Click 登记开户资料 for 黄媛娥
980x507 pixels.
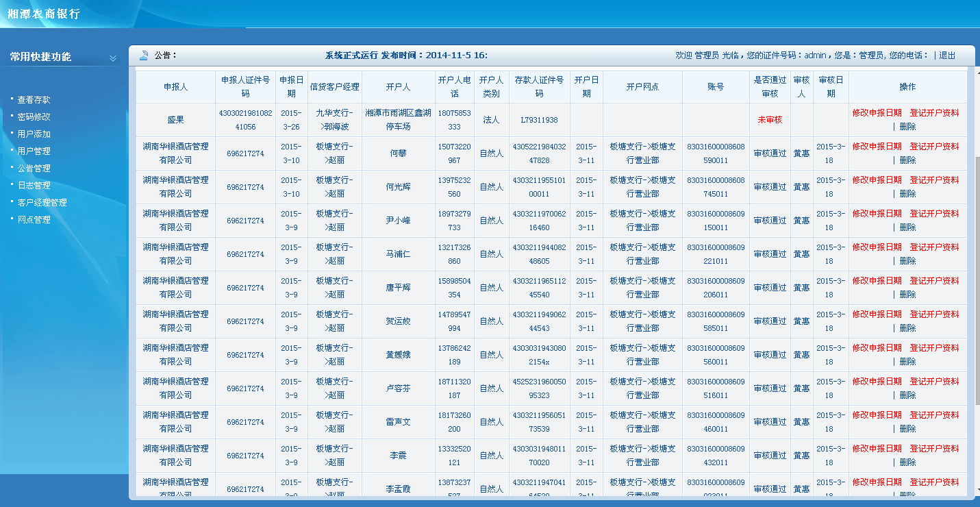point(935,348)
